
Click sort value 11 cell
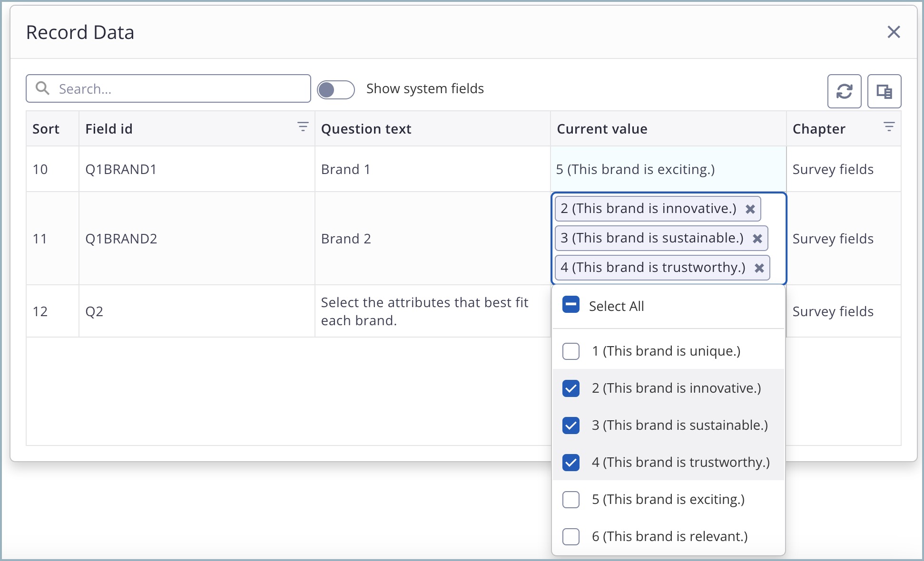pyautogui.click(x=52, y=239)
